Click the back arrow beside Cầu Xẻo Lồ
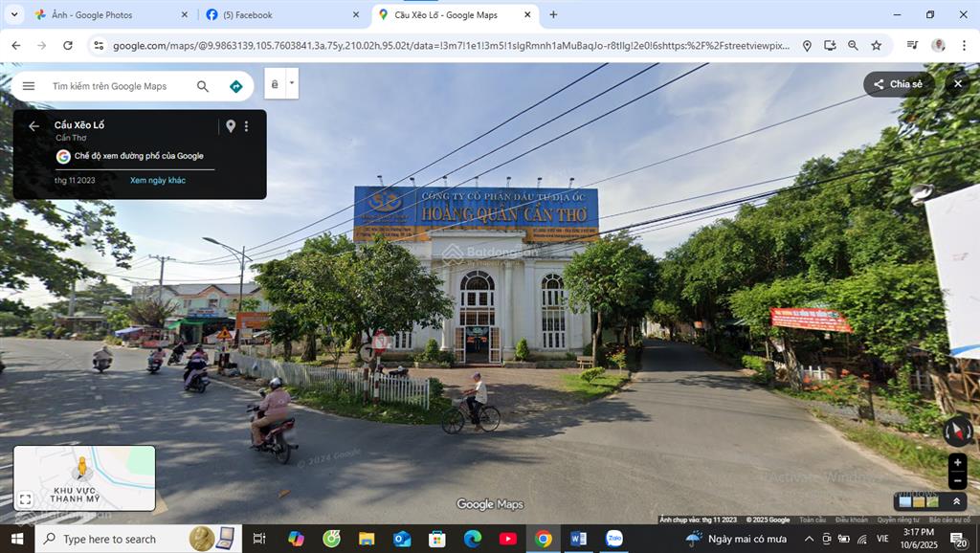The width and height of the screenshot is (980, 553). (33, 126)
